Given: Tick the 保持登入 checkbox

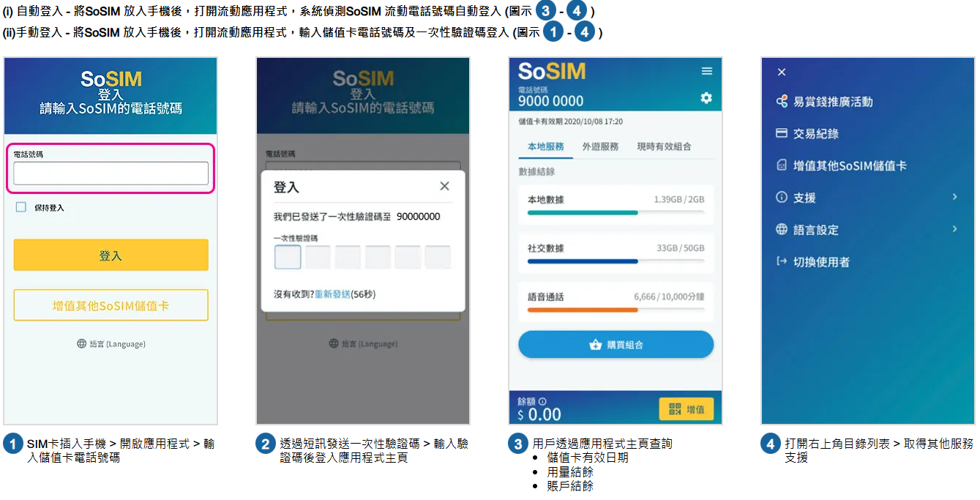Looking at the screenshot, I should 21,207.
